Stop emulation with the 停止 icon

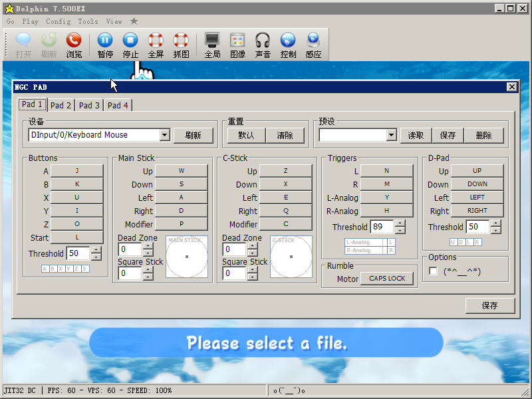[130, 45]
